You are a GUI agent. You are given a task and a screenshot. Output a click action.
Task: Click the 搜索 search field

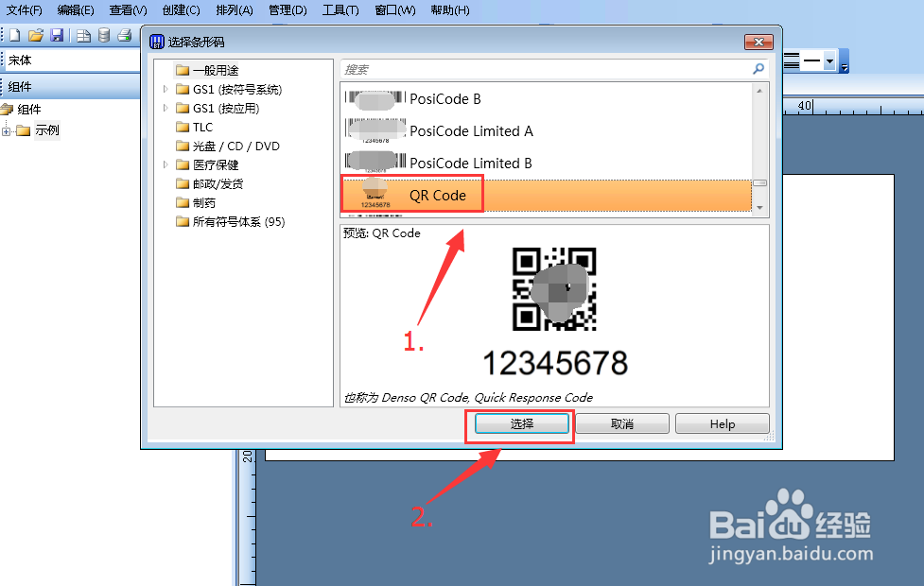pos(545,70)
